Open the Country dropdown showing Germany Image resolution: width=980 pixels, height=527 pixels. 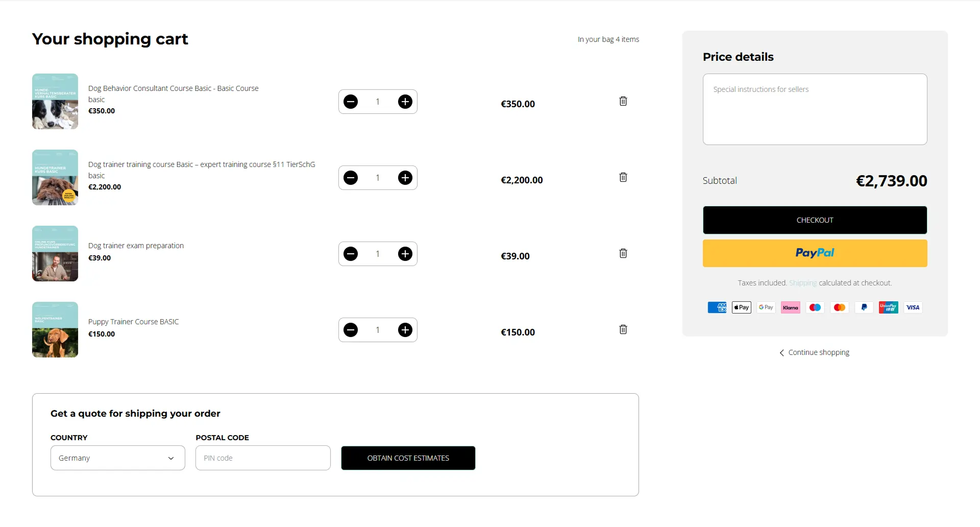click(117, 458)
